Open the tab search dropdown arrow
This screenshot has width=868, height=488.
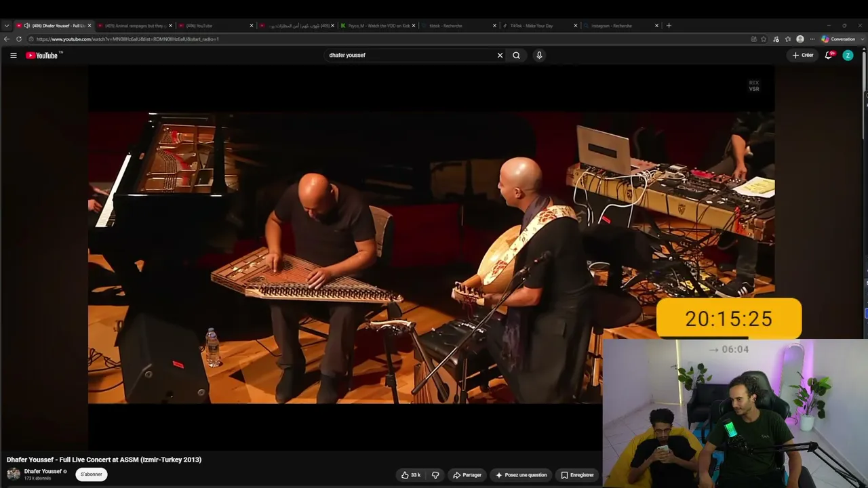(x=7, y=26)
